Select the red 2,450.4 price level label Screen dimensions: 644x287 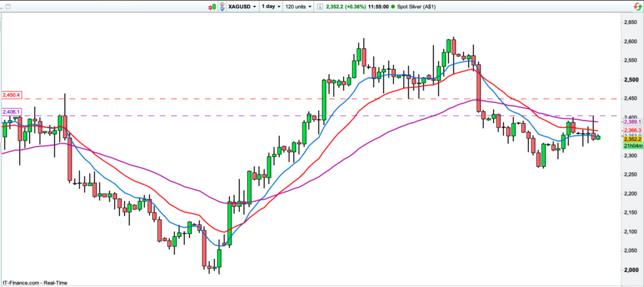pos(12,95)
